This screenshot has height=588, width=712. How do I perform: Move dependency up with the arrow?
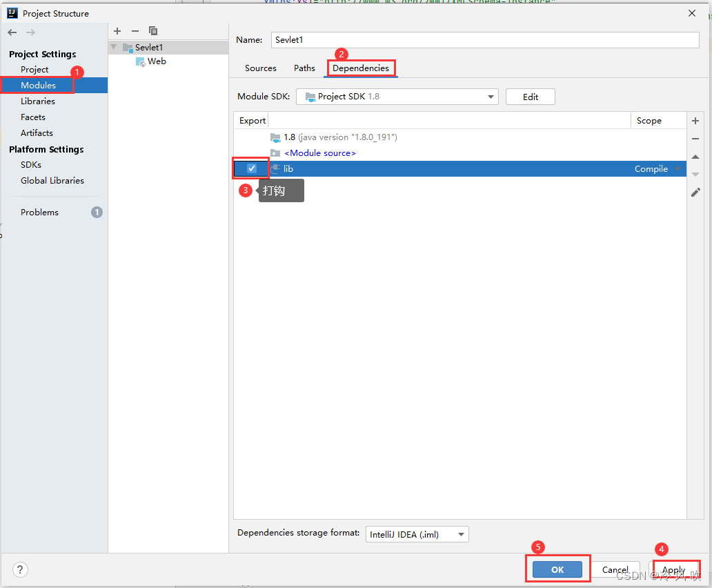click(695, 157)
